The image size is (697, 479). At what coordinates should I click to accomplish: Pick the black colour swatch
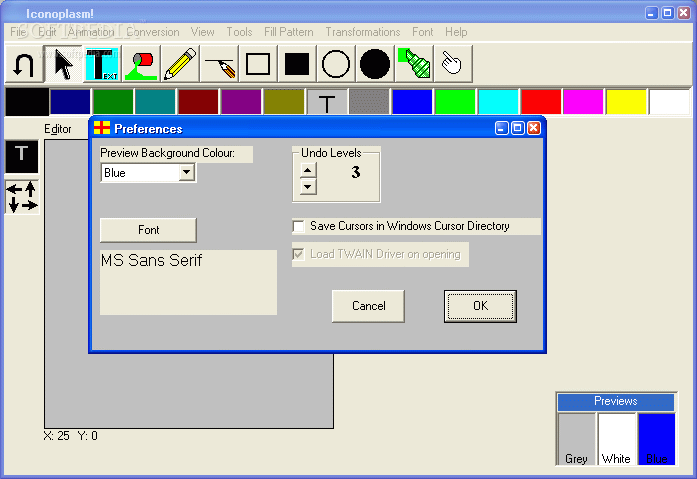[x=27, y=102]
